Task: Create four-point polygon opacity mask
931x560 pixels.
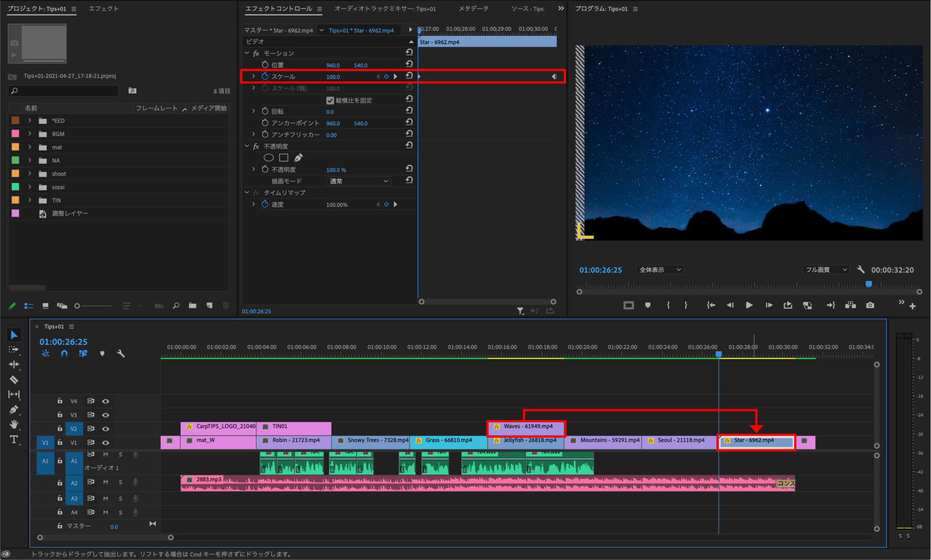Action: click(x=284, y=158)
